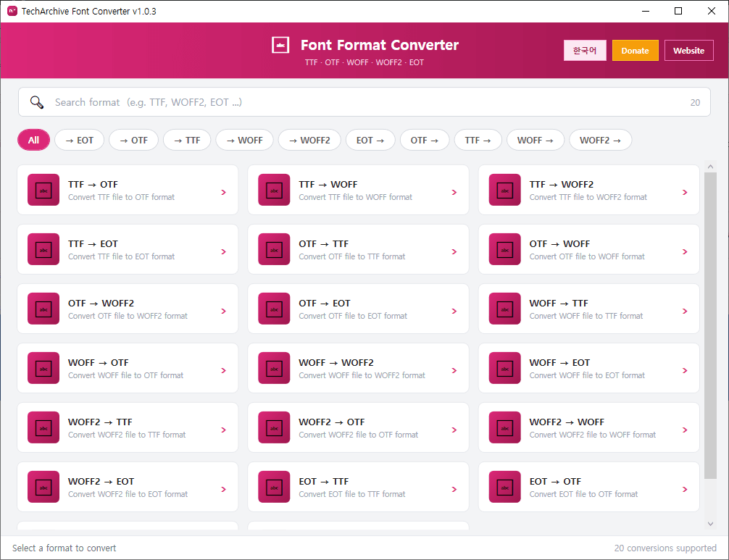This screenshot has height=560, width=729.
Task: Click the font icon on OTF → WOFF2 card
Action: click(43, 309)
